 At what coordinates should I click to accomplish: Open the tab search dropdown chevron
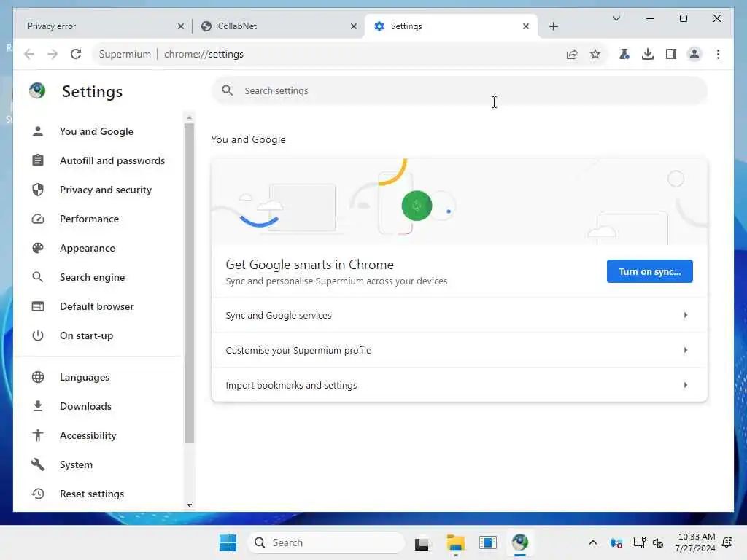point(616,18)
